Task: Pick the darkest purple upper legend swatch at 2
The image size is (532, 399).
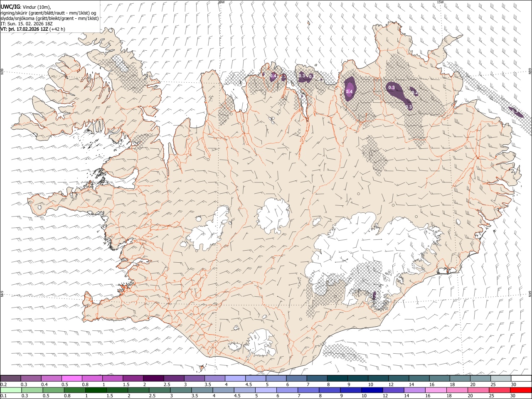Action: pyautogui.click(x=153, y=378)
